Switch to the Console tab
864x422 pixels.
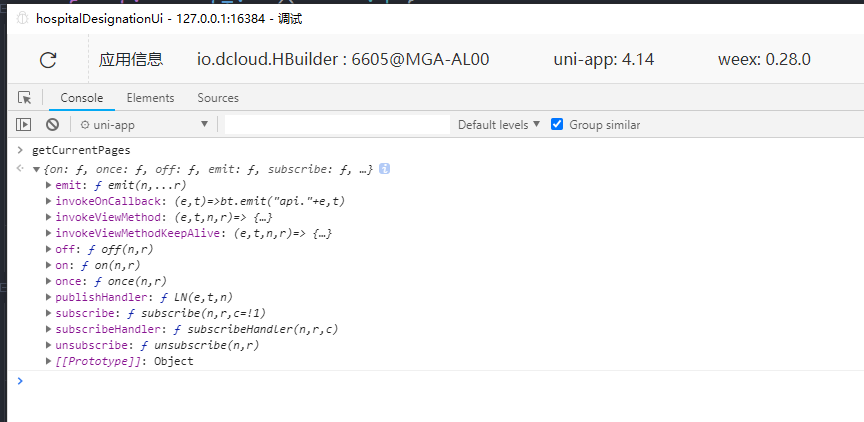(82, 98)
